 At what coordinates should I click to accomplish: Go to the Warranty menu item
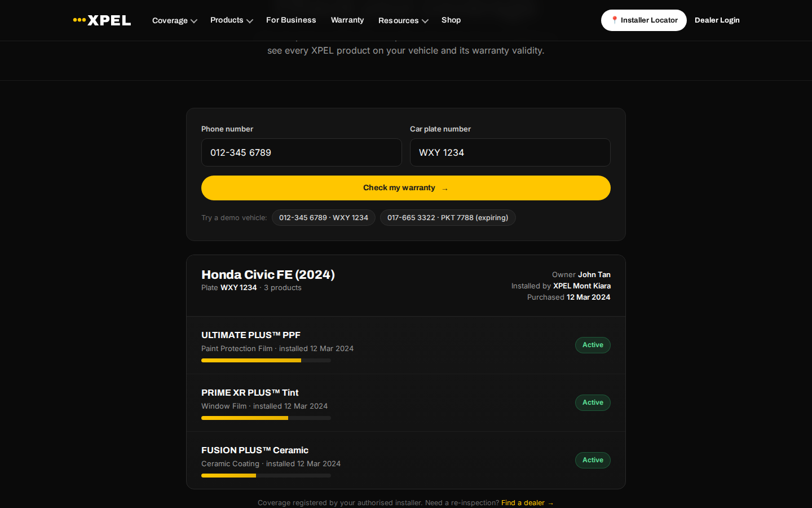(x=347, y=20)
